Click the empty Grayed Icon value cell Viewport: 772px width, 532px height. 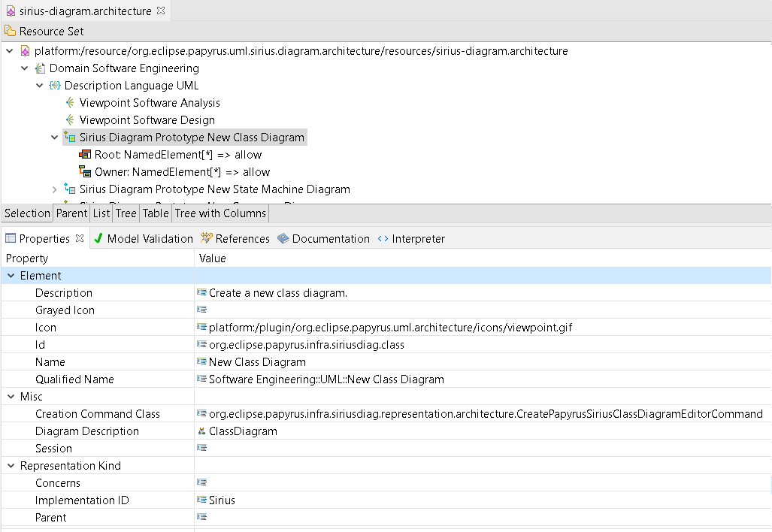coord(483,310)
